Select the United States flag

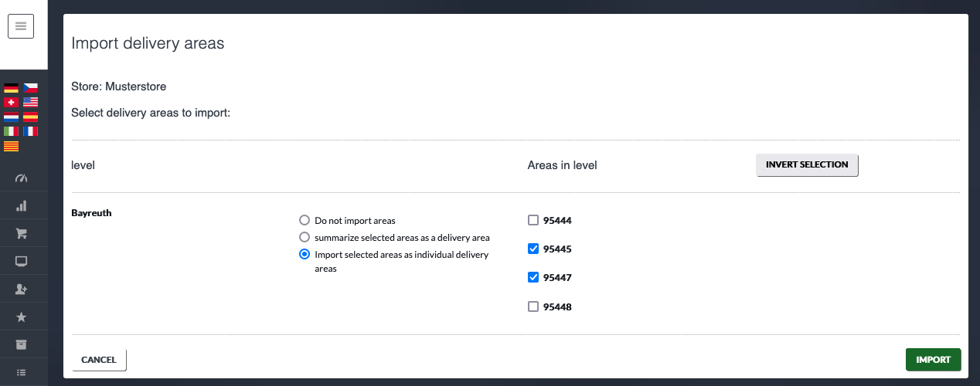(30, 102)
